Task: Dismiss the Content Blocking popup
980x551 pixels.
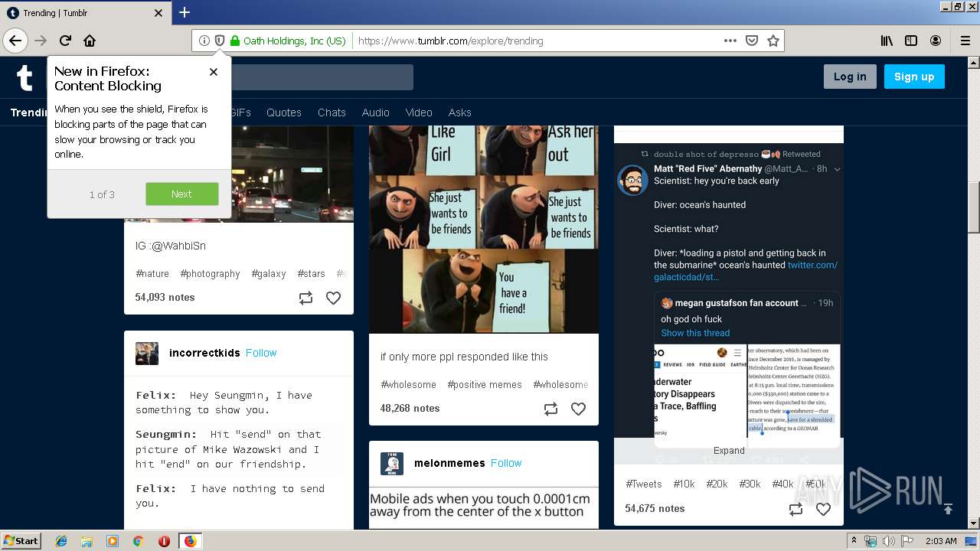Action: pyautogui.click(x=214, y=72)
